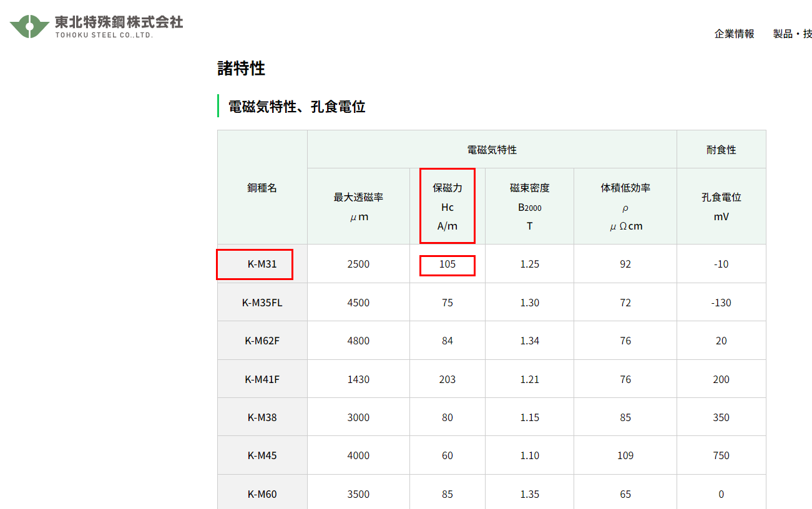The height and width of the screenshot is (509, 812).
Task: Click K-M38 permeability value 3000
Action: click(x=358, y=417)
